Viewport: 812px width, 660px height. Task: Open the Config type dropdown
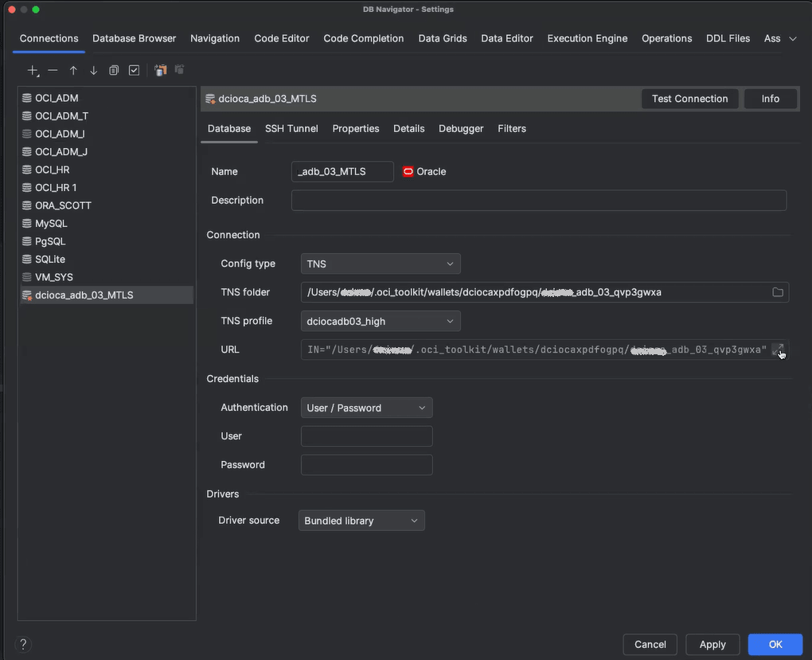[380, 263]
